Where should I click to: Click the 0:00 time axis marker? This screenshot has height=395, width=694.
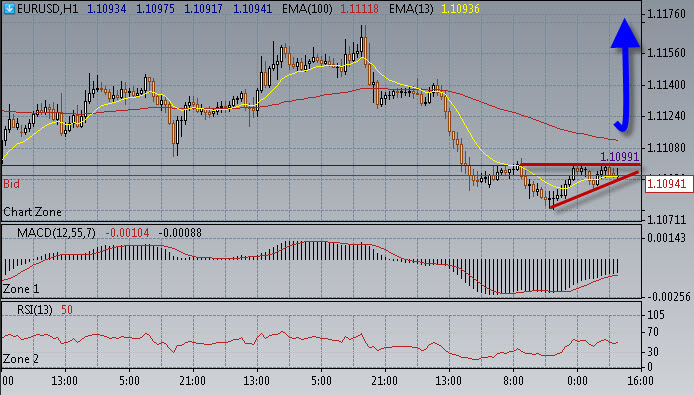point(577,381)
